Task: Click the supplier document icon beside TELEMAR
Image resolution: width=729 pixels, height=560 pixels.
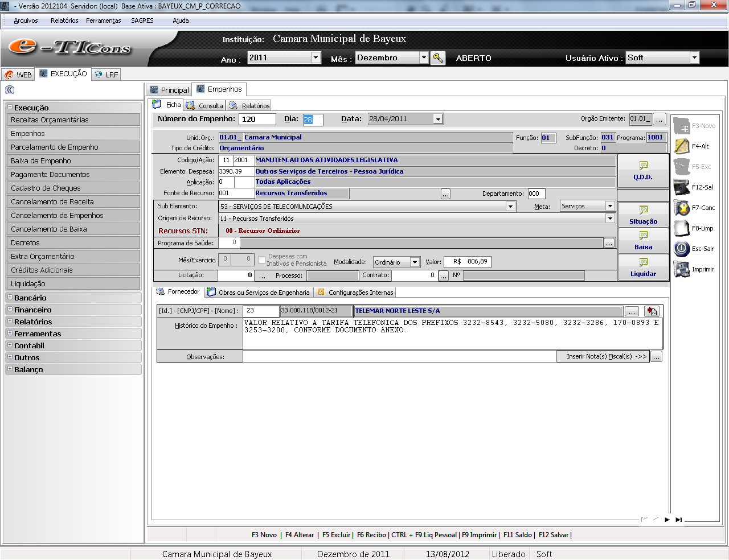Action: click(652, 311)
